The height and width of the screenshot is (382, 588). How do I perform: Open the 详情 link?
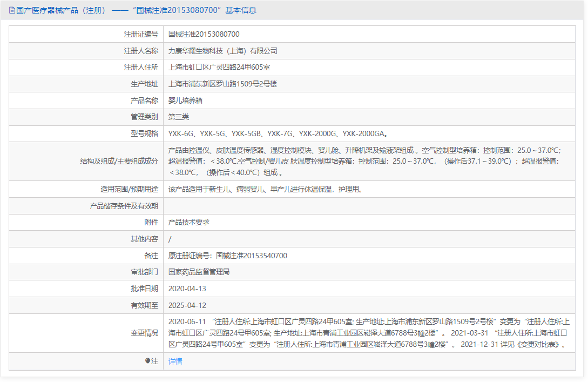175,361
